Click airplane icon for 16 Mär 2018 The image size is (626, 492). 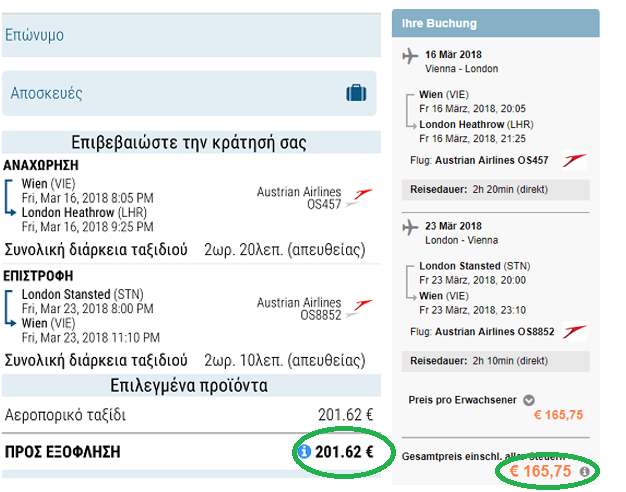pos(410,56)
